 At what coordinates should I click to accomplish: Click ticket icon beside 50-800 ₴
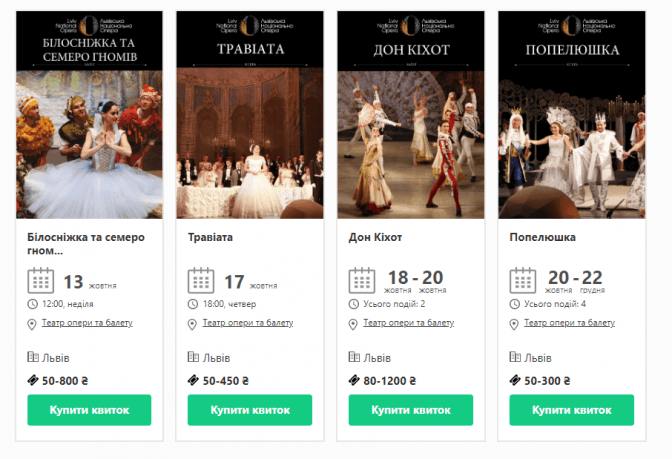click(33, 380)
